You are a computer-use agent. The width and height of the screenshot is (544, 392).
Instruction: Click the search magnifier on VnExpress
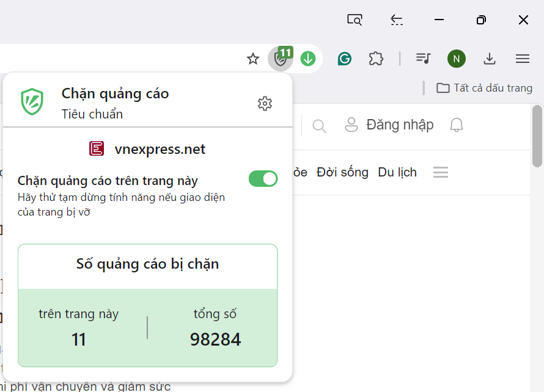(x=319, y=126)
